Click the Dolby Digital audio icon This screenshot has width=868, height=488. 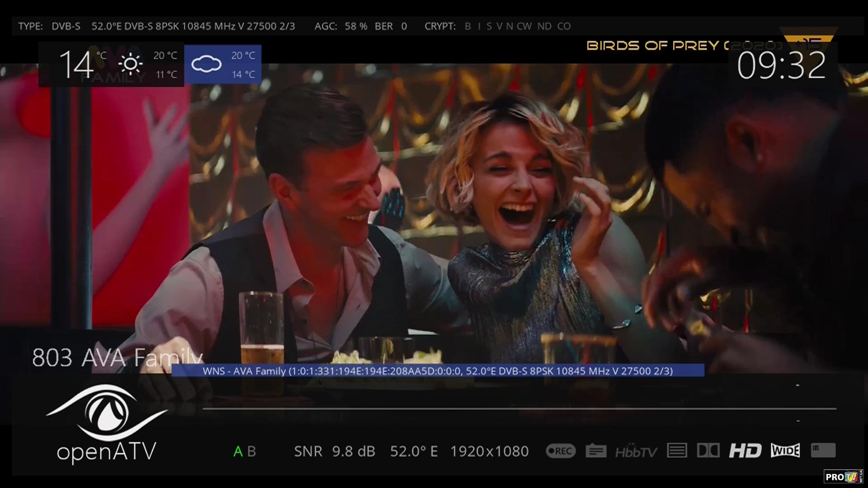point(708,450)
